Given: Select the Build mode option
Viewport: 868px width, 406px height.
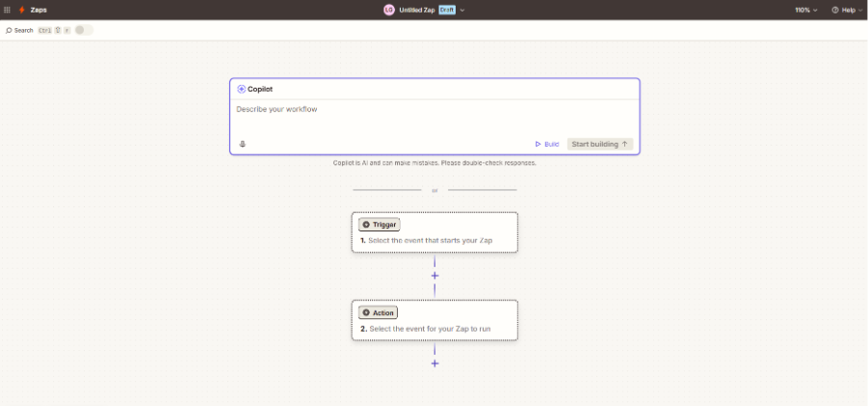Looking at the screenshot, I should [x=547, y=144].
